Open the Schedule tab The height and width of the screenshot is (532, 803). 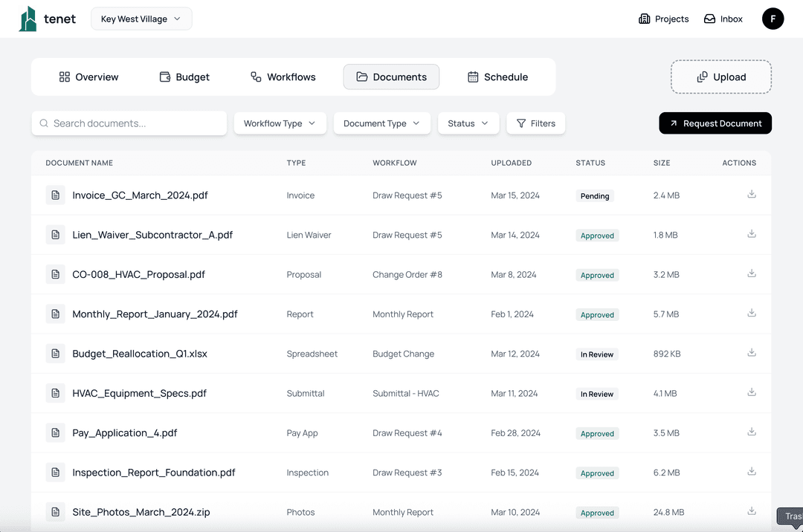[x=497, y=77]
